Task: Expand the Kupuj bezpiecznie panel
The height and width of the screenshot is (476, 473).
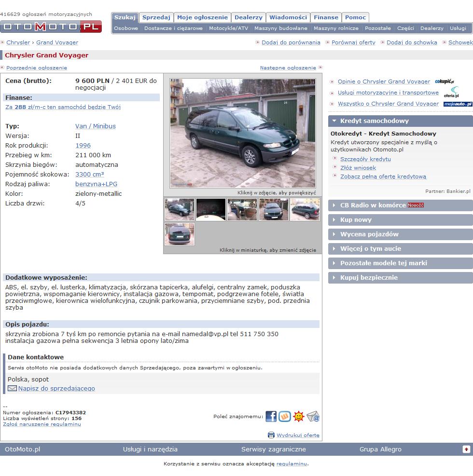Action: (x=401, y=277)
